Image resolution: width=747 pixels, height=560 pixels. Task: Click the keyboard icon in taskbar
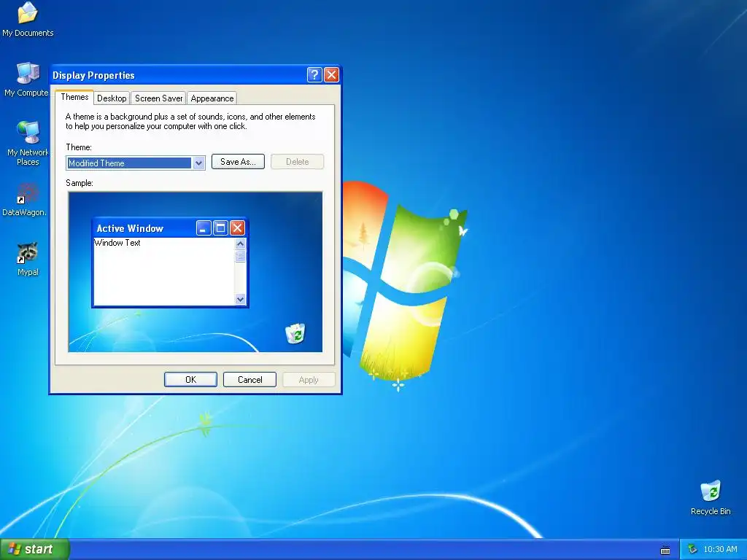665,550
